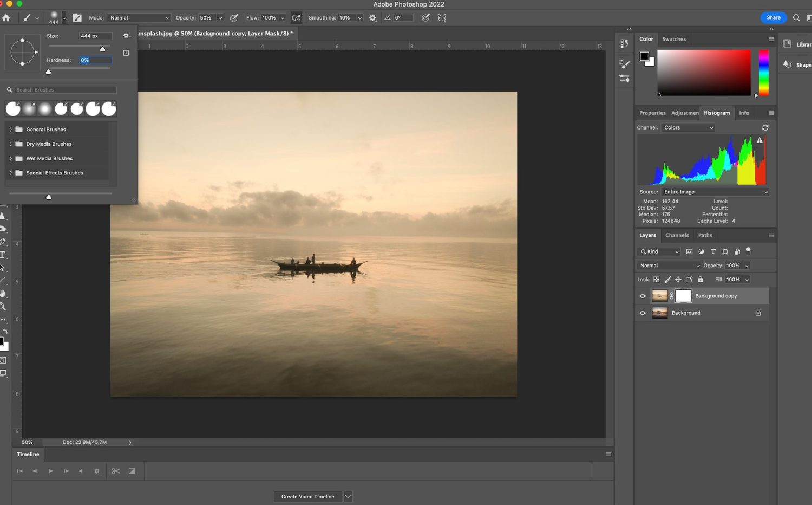Lock all attributes of layer

(700, 280)
